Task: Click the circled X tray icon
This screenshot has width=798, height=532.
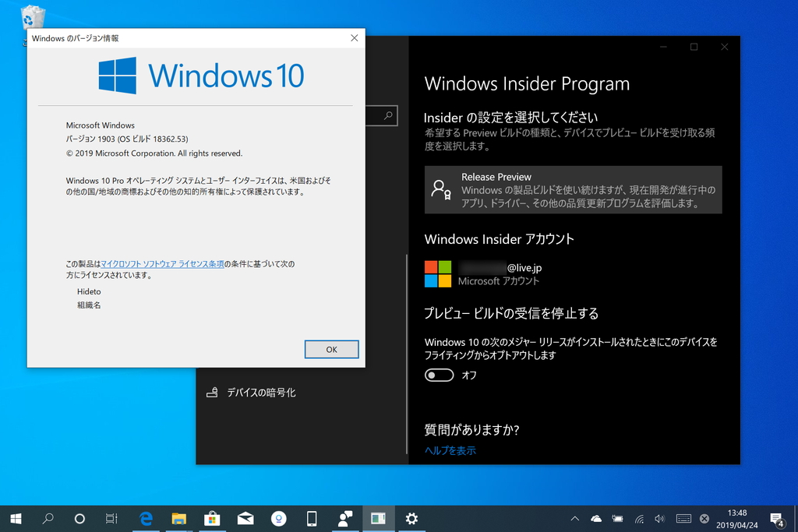Action: coord(704,519)
